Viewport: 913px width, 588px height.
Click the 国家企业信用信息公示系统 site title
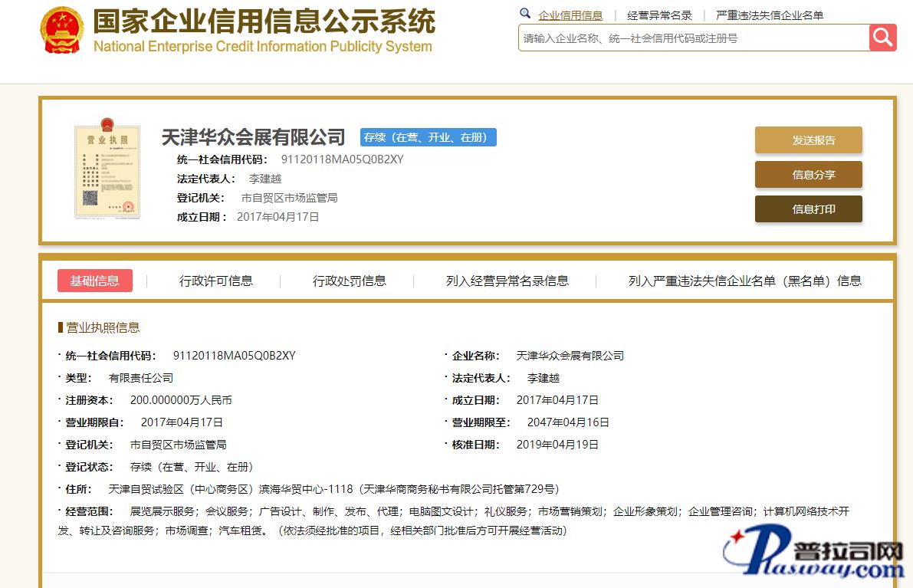[x=264, y=21]
